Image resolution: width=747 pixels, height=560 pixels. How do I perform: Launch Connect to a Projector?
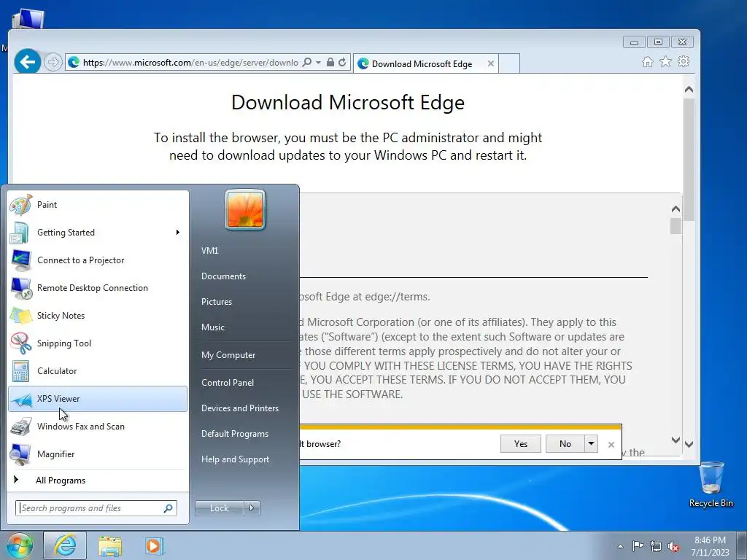point(98,260)
